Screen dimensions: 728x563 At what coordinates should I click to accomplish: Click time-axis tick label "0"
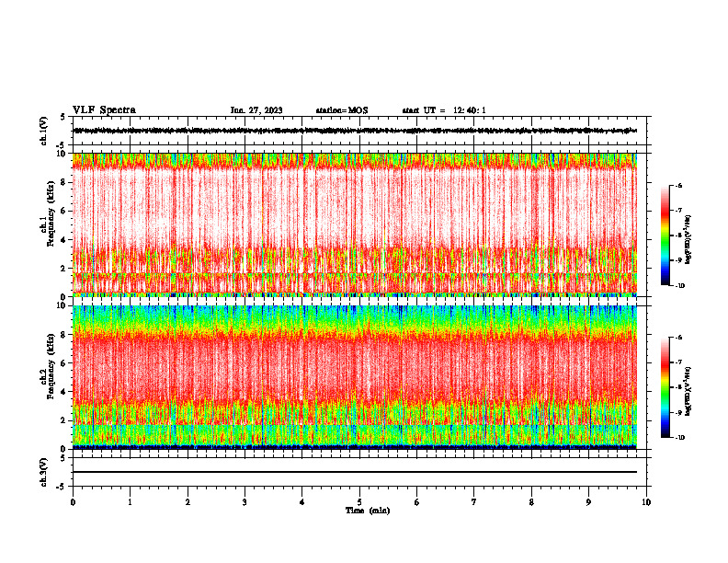click(x=73, y=502)
